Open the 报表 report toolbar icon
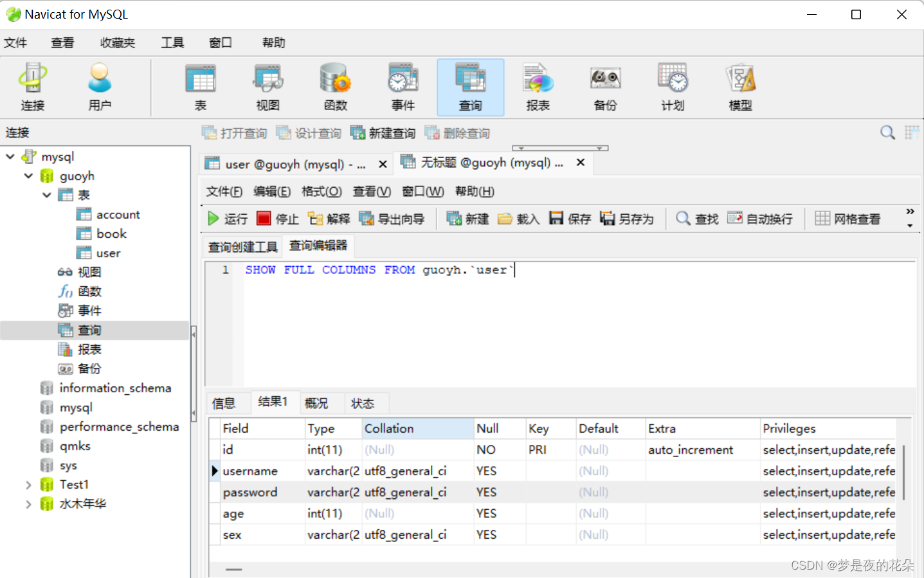Image resolution: width=924 pixels, height=578 pixels. (538, 87)
